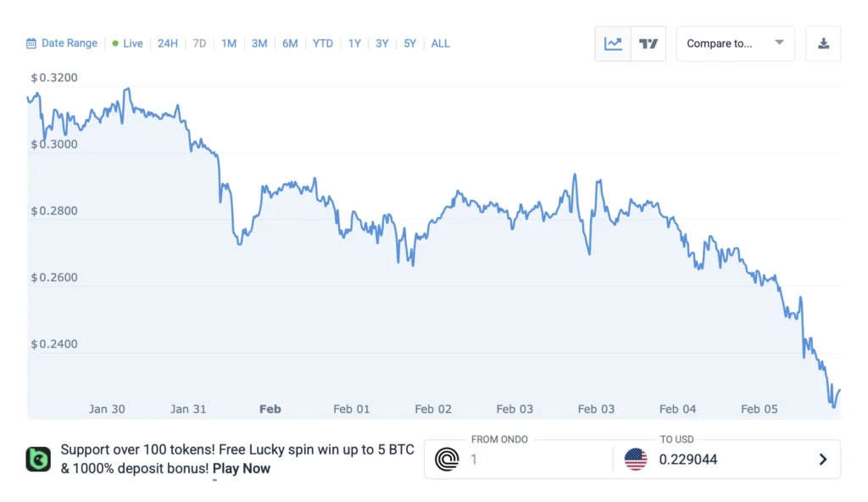The image size is (868, 502).
Task: Switch to TradingView chart mode
Action: [648, 43]
